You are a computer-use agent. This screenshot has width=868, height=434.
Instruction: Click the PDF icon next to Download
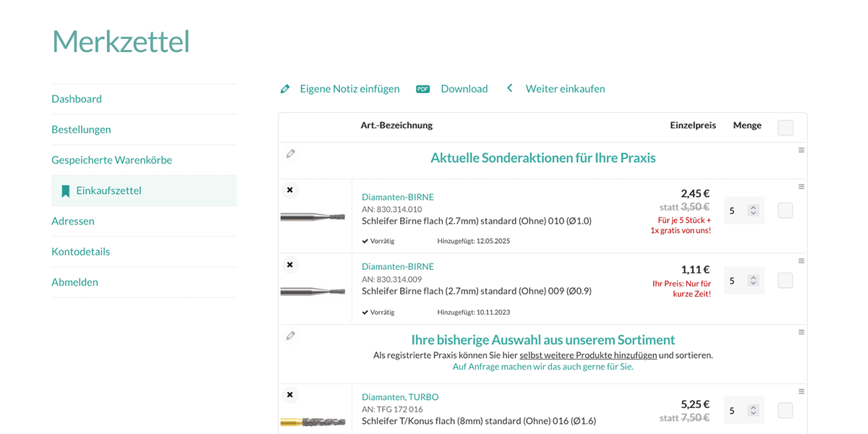[x=423, y=89]
